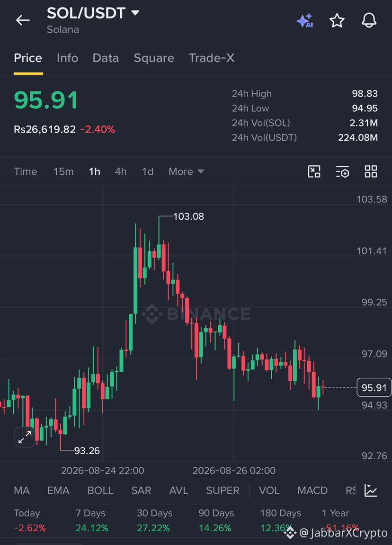Image resolution: width=392 pixels, height=545 pixels.
Task: Toggle the SUPER indicator
Action: pyautogui.click(x=223, y=491)
